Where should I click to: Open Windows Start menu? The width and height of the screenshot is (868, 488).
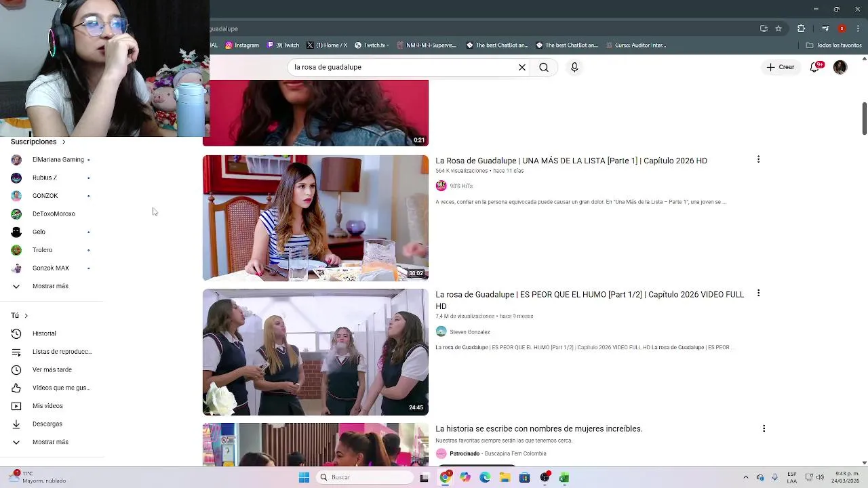[x=304, y=477]
